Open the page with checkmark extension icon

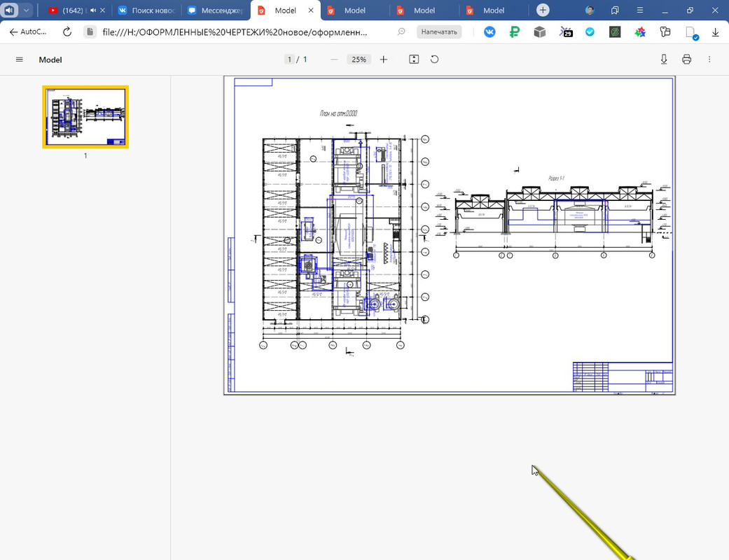pyautogui.click(x=692, y=33)
